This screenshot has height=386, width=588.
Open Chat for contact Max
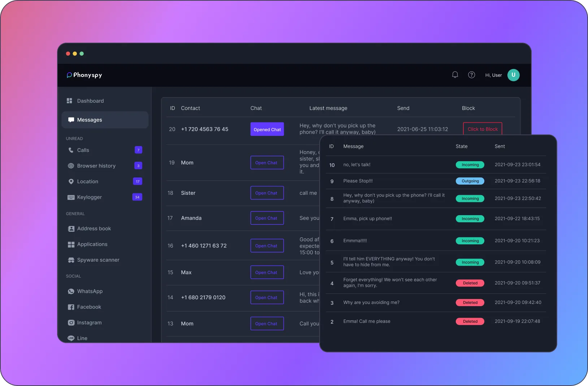[267, 273]
